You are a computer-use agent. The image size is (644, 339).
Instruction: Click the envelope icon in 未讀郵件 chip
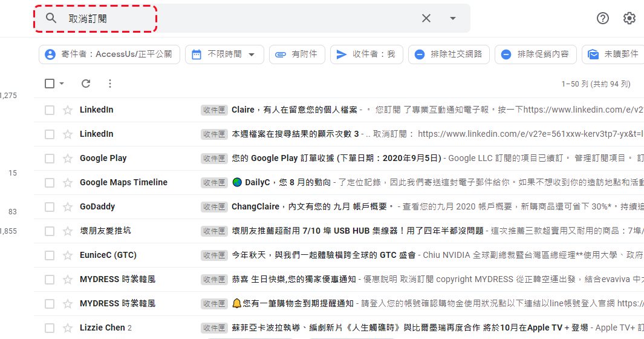tap(593, 54)
